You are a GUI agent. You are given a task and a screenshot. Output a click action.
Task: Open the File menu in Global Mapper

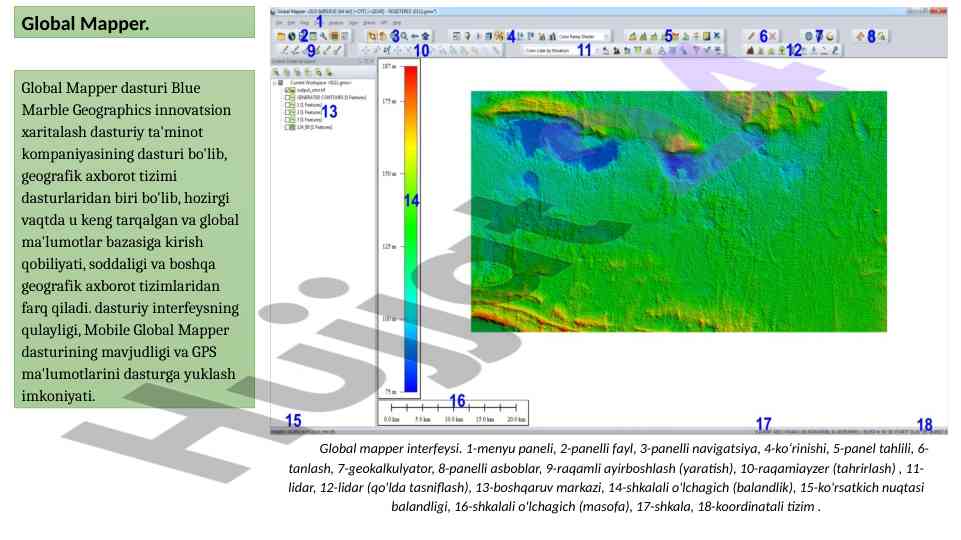278,23
